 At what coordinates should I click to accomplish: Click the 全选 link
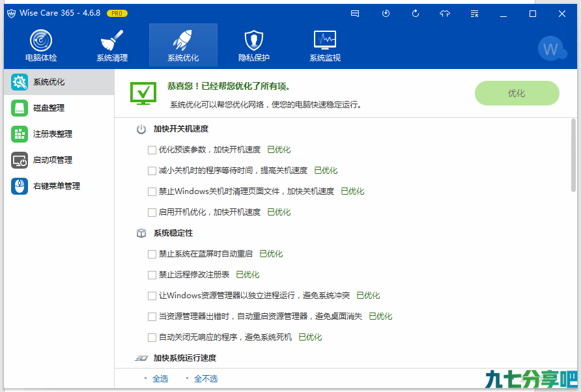click(160, 379)
